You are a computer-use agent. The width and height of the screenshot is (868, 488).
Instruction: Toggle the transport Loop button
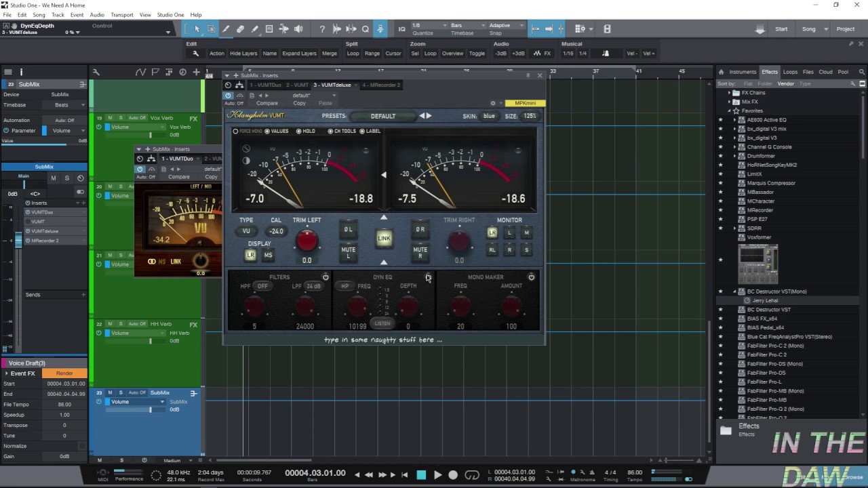click(x=472, y=475)
